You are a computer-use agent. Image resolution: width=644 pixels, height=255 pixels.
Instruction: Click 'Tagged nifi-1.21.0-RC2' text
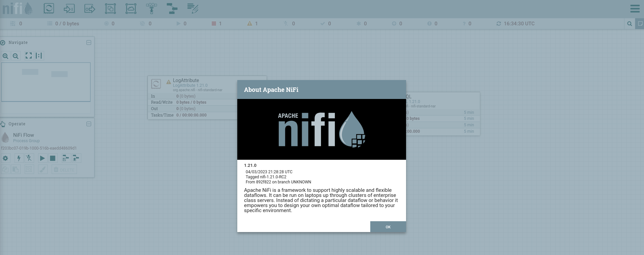tap(266, 177)
